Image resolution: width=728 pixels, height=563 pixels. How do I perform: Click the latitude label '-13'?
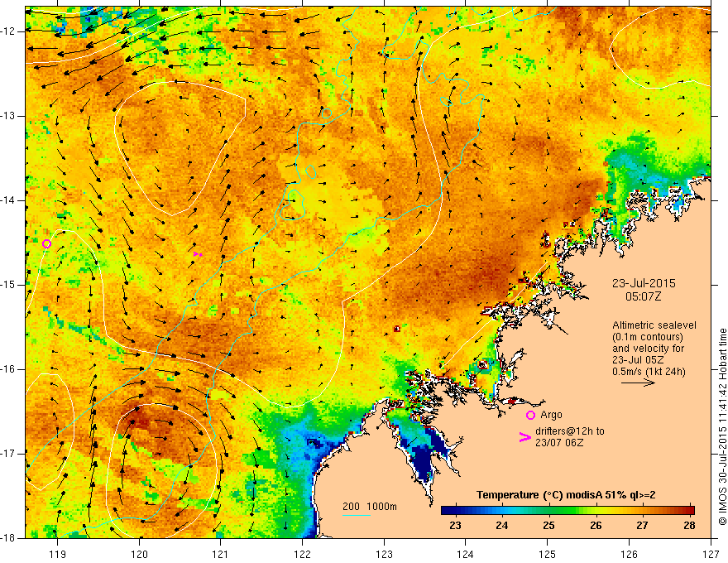[x=9, y=116]
